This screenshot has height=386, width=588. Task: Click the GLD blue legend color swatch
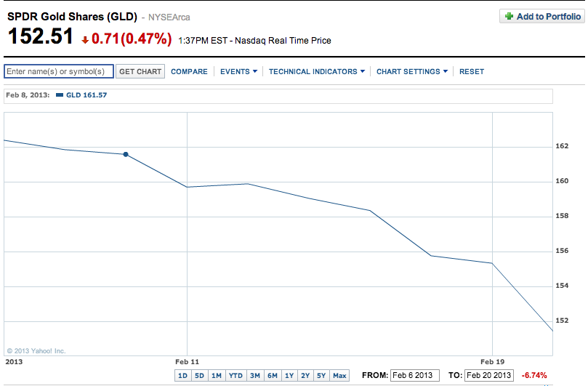coord(60,95)
